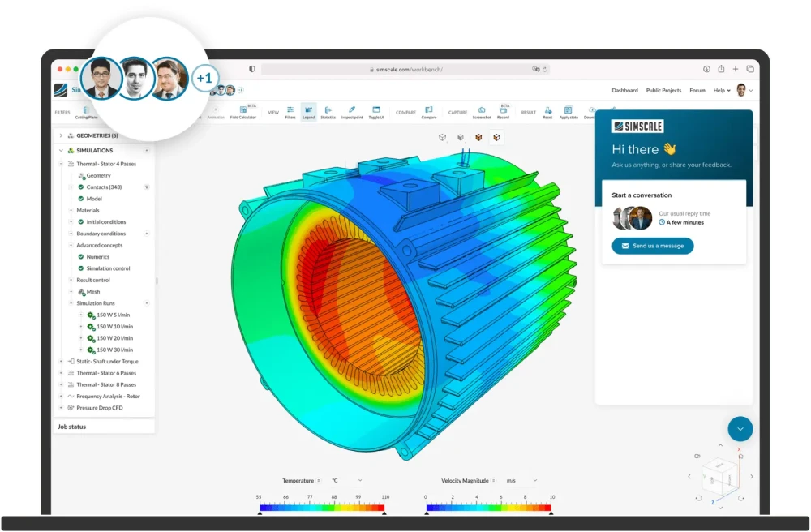Open the Public Projects page
The height and width of the screenshot is (532, 811).
pos(663,90)
